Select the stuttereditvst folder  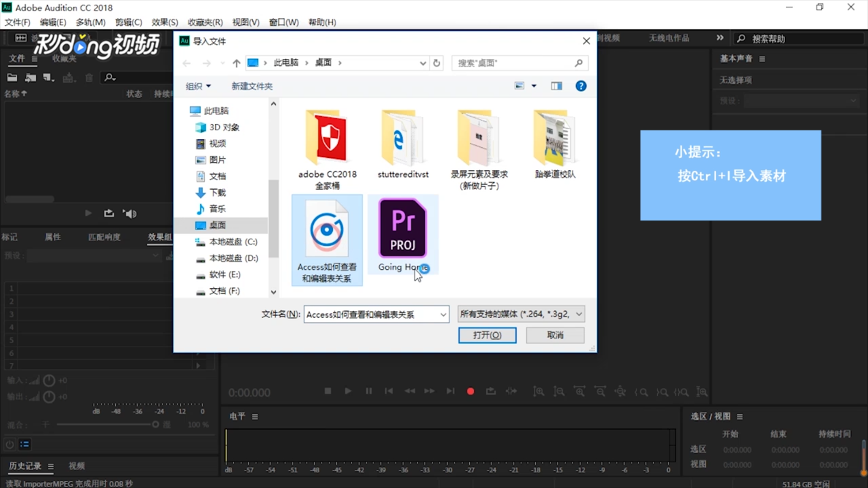coord(403,145)
